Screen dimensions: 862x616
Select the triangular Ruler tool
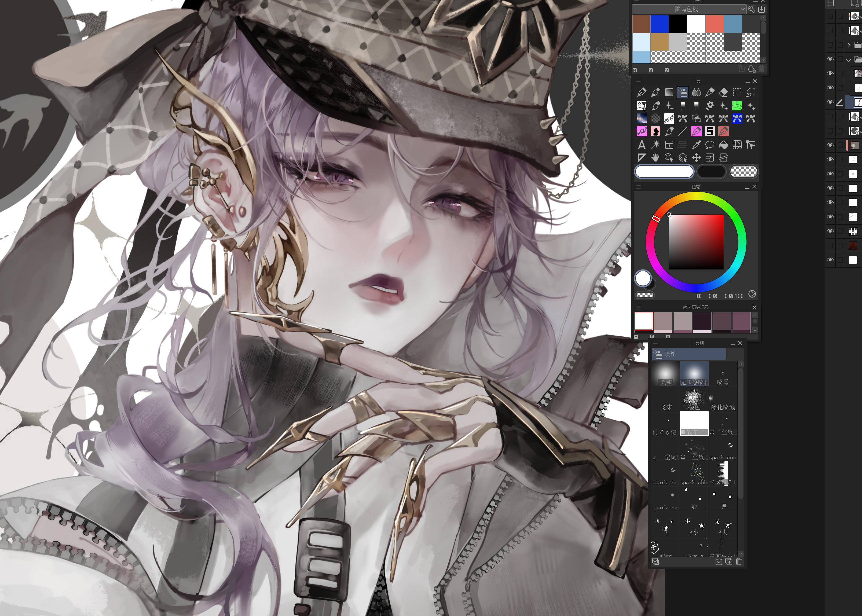tap(642, 157)
